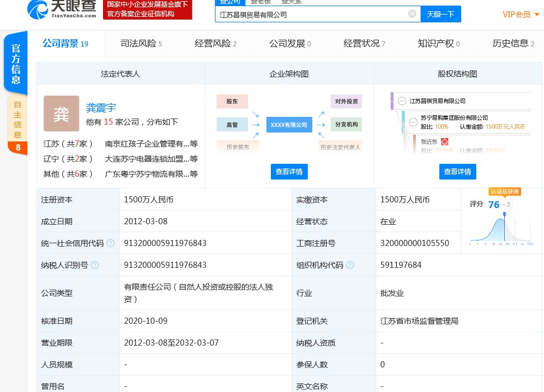Clear the search box with the X icon

412,14
